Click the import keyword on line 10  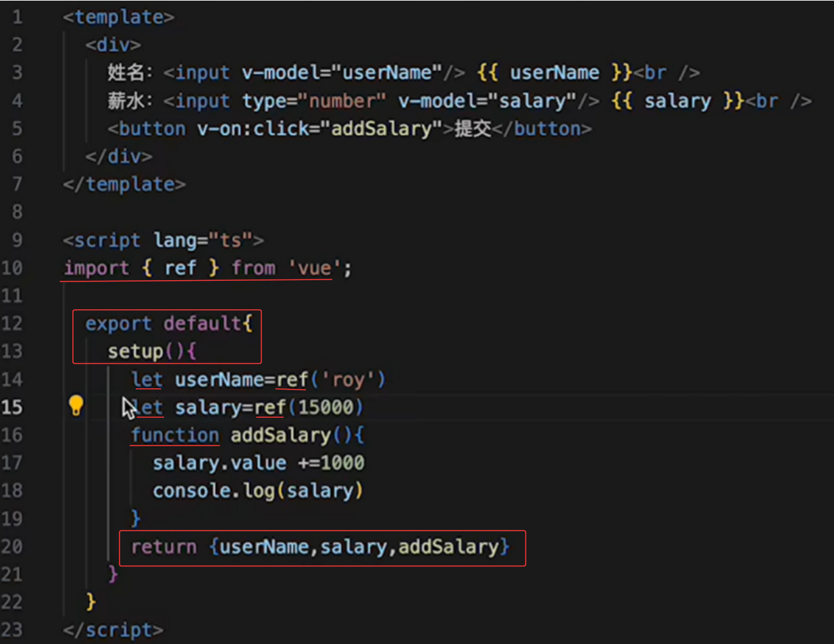96,268
